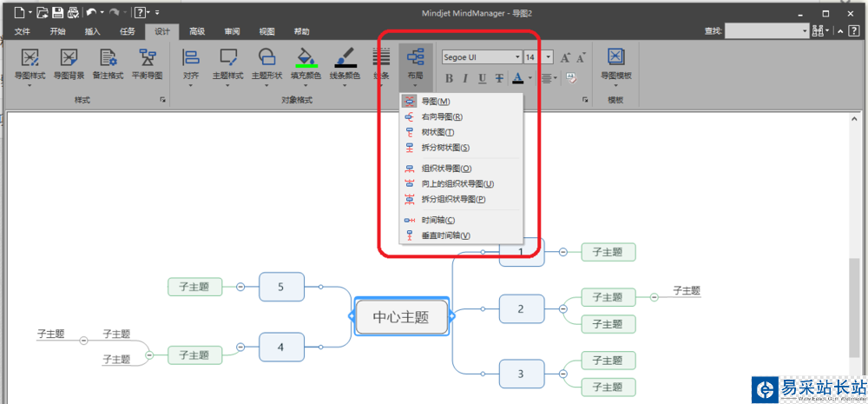This screenshot has width=868, height=404.
Task: Switch to the 插入 insert tab
Action: coord(93,31)
